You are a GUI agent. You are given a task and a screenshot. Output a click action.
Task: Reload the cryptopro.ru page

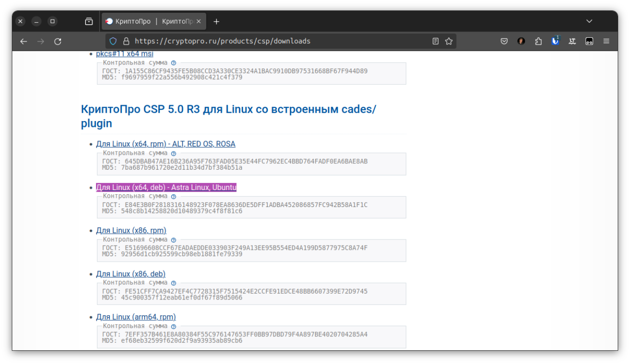[x=58, y=41]
